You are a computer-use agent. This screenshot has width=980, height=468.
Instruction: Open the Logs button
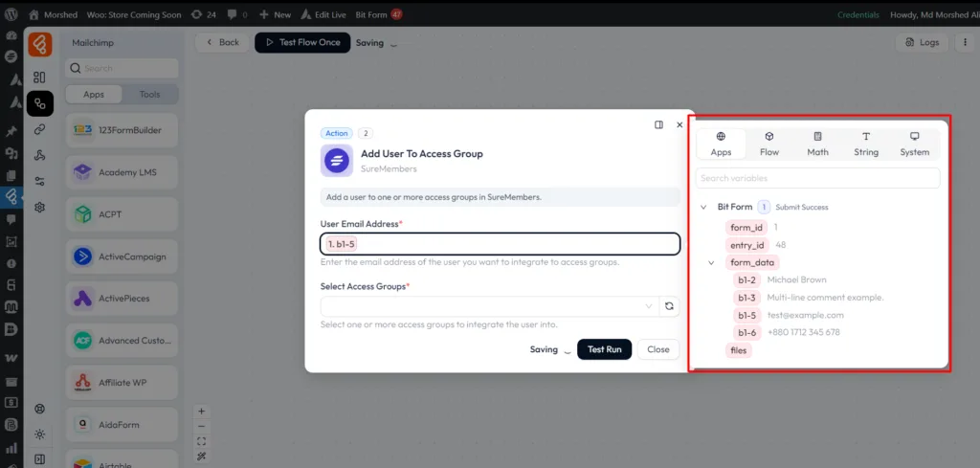[x=922, y=42]
